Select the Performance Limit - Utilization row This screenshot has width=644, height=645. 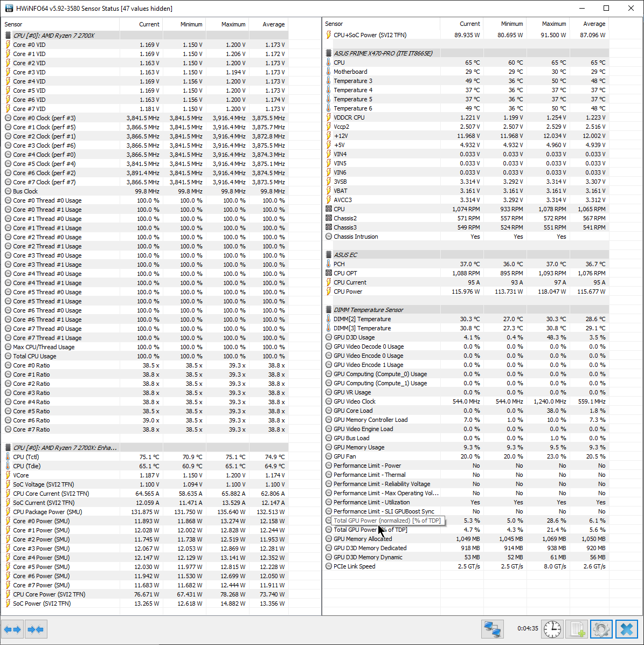pos(466,502)
